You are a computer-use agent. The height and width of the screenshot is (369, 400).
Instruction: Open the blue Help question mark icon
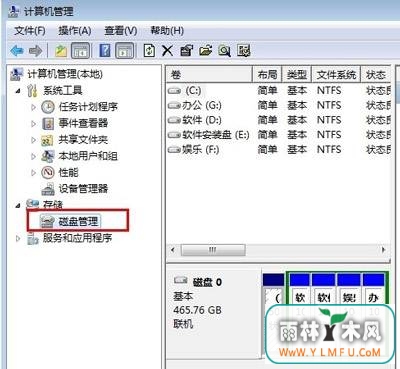105,51
